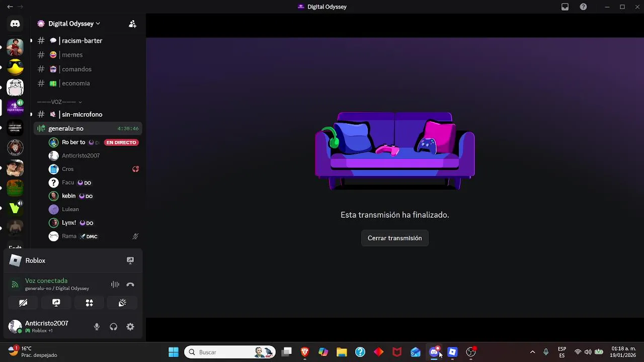Click Cerrar transmisión button

pos(395,238)
